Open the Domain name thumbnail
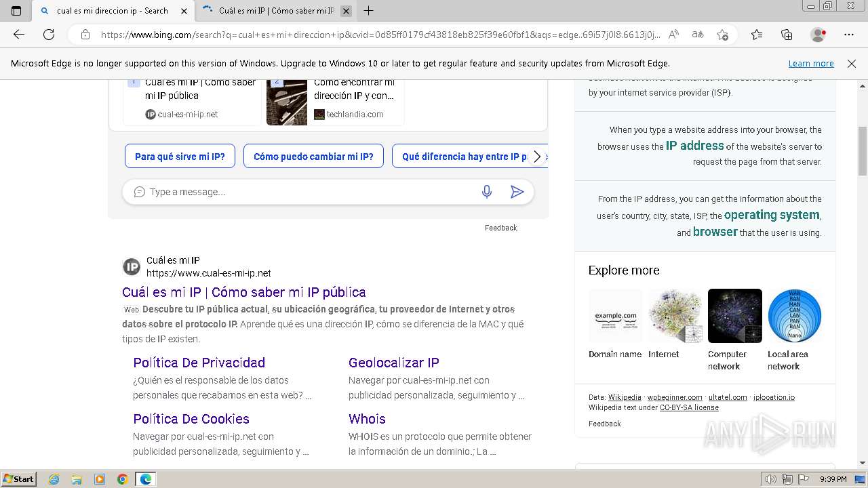This screenshot has height=488, width=868. (615, 316)
